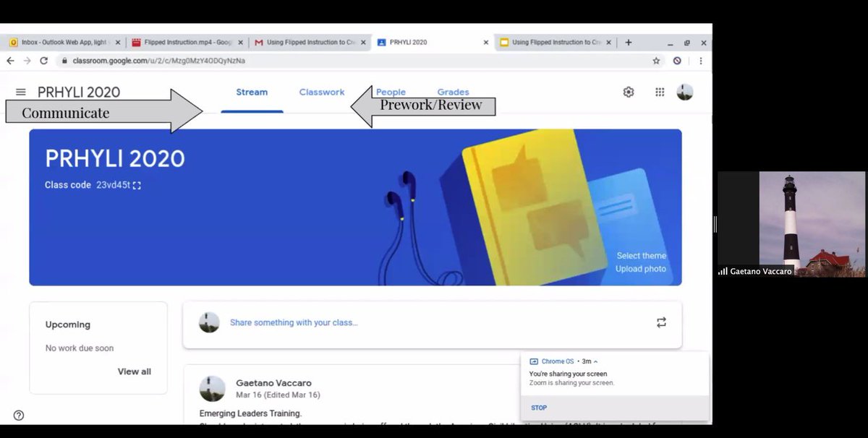Click View all under Upcoming work

click(x=134, y=371)
